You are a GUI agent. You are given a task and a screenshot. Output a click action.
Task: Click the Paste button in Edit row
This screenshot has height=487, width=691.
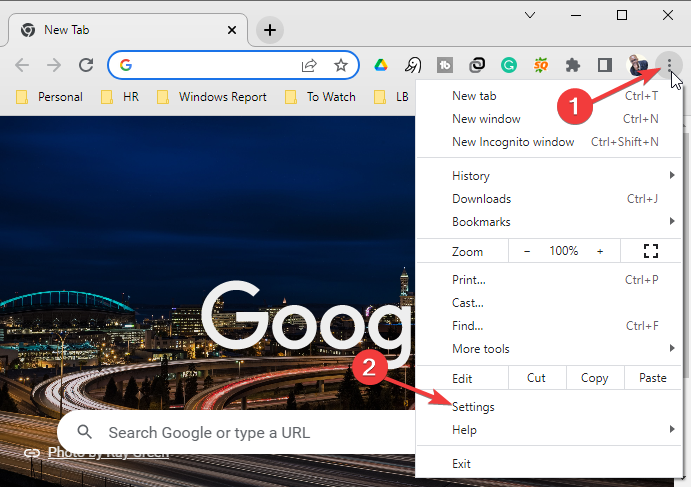click(x=653, y=378)
